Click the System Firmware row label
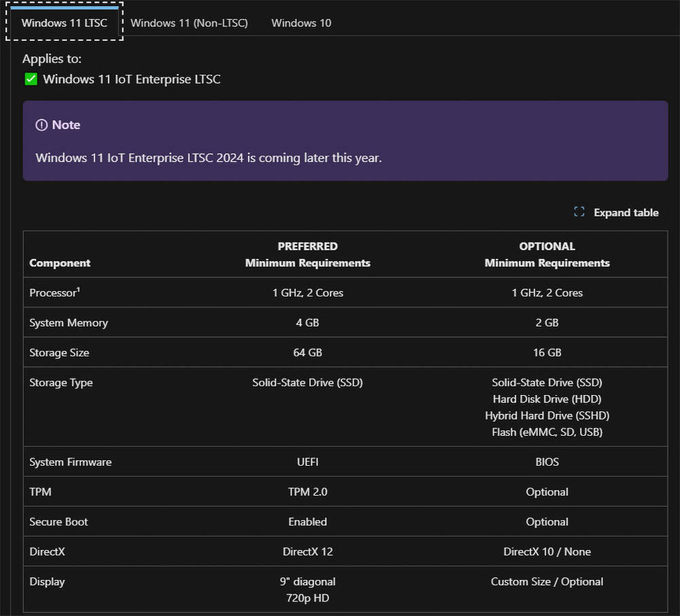680x616 pixels. pos(70,462)
